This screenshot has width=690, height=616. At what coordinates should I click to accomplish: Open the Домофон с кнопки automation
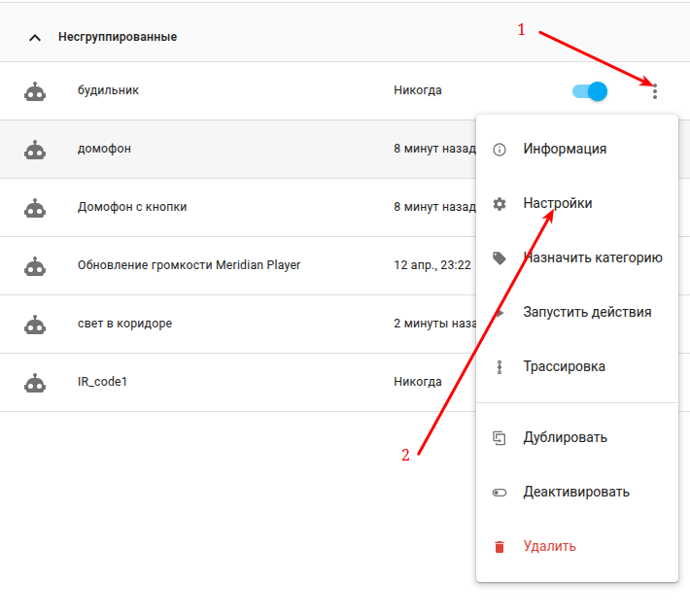pos(238,207)
